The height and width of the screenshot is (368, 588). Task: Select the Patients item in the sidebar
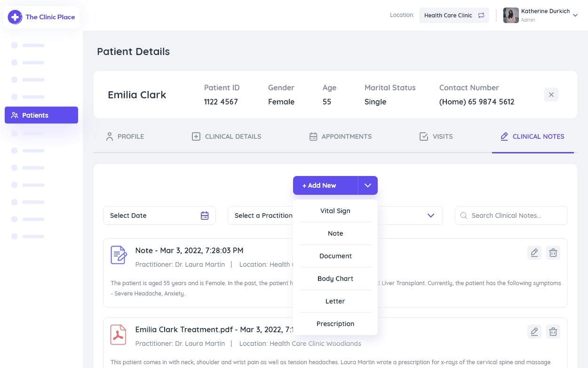[41, 115]
